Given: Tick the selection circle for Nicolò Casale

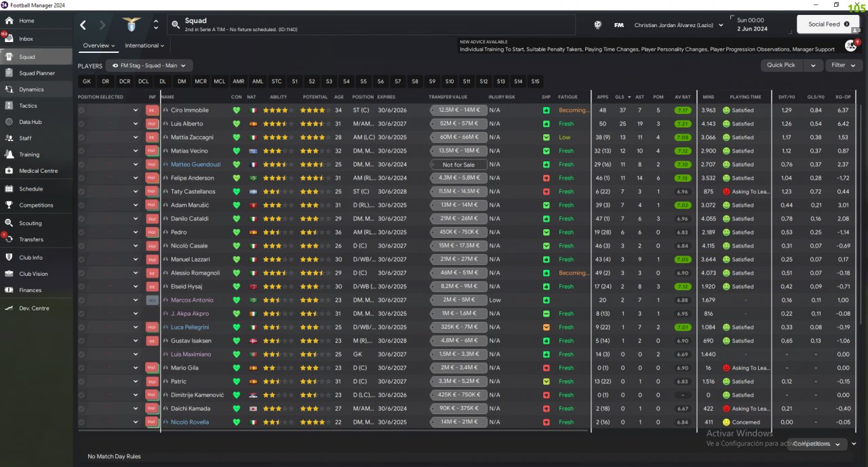Looking at the screenshot, I should (81, 246).
